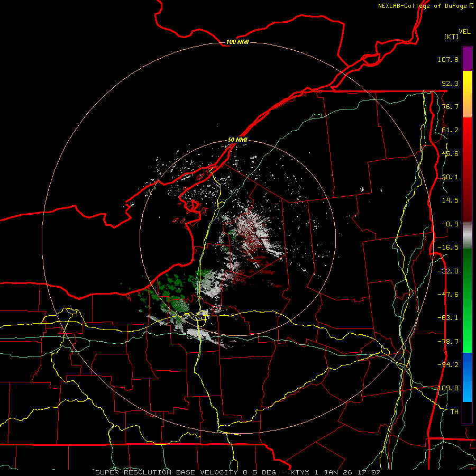Pick the gray near-zero segment of color bar
This screenshot has height=476, width=476.
[x=467, y=235]
